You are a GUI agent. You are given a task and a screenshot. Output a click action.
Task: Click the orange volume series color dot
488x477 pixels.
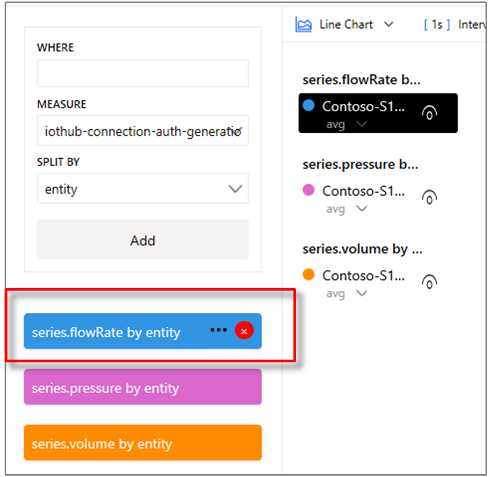[x=308, y=274]
